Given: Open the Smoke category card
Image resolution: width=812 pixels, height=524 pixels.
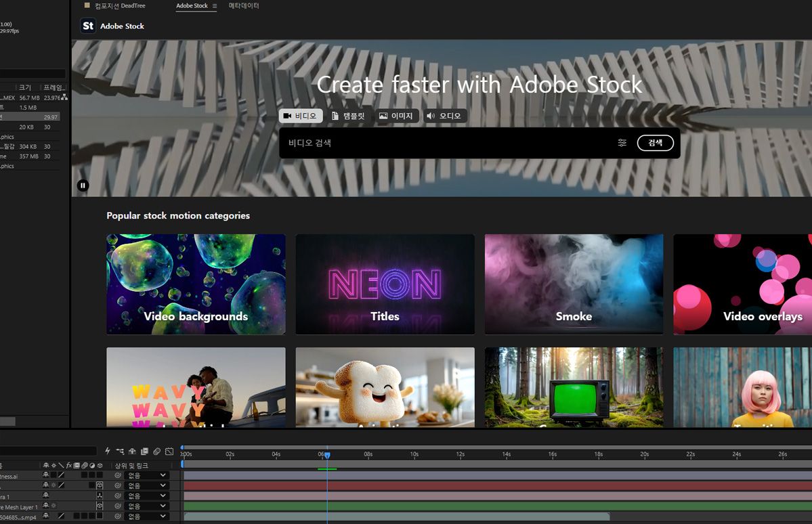Looking at the screenshot, I should [x=574, y=284].
